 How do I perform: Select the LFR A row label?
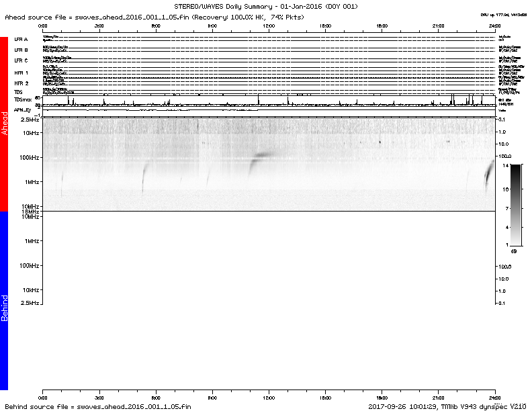(21, 40)
